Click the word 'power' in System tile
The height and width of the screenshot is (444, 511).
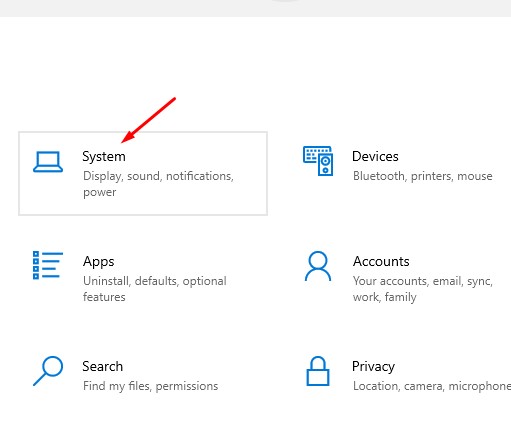point(100,193)
